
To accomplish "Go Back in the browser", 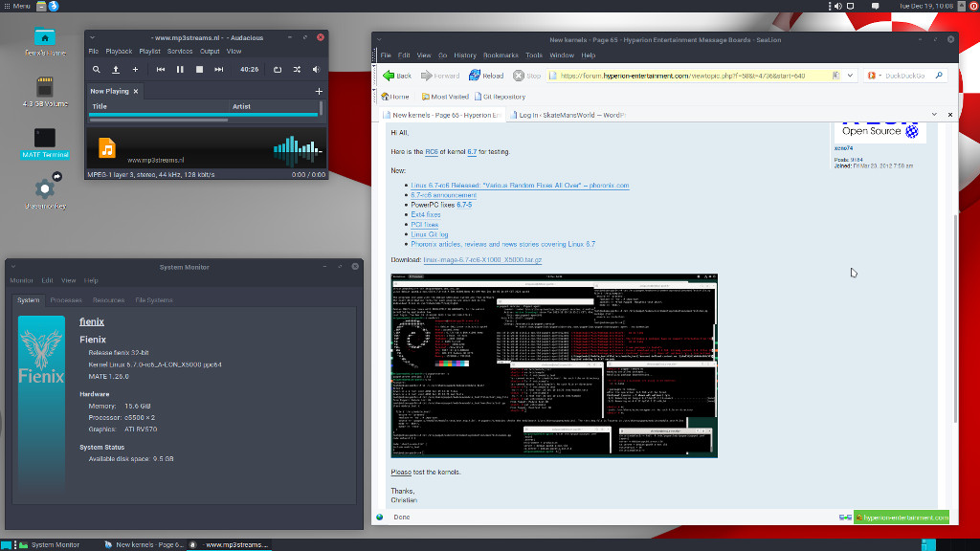I will click(x=397, y=76).
